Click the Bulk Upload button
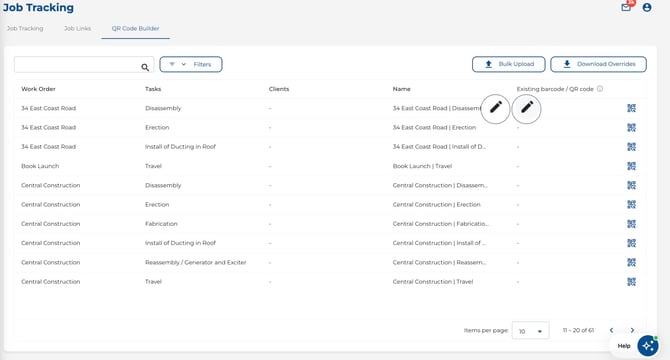670x360 pixels. (x=508, y=64)
